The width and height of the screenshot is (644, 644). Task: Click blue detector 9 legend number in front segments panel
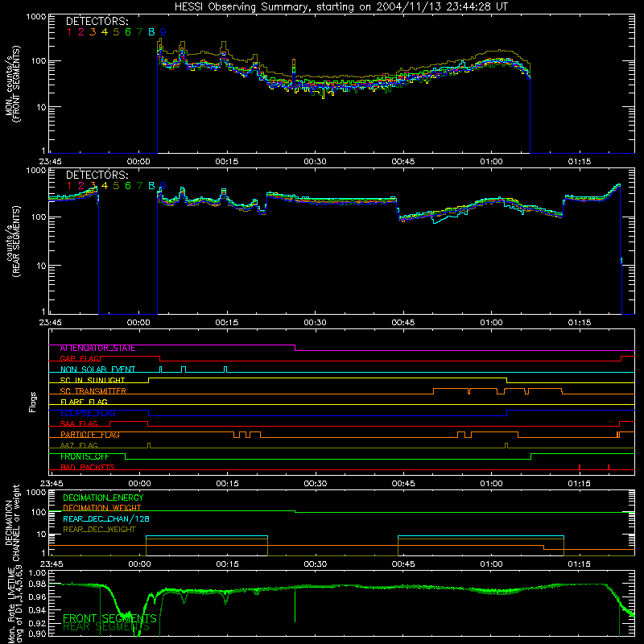[163, 32]
